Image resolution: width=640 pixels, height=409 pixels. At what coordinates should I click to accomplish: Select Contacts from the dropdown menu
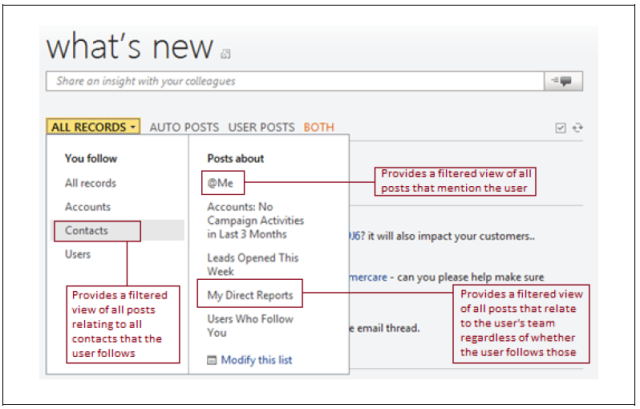coord(87,231)
